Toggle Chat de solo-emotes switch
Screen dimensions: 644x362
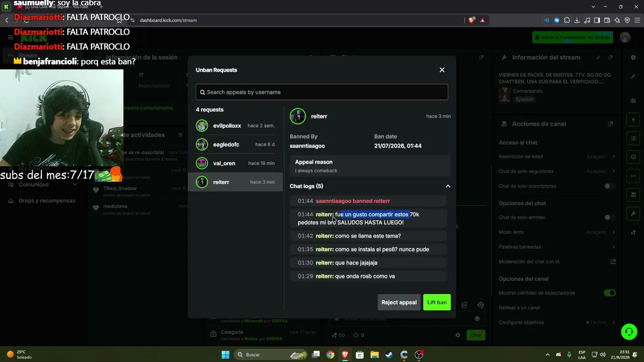pyautogui.click(x=610, y=217)
